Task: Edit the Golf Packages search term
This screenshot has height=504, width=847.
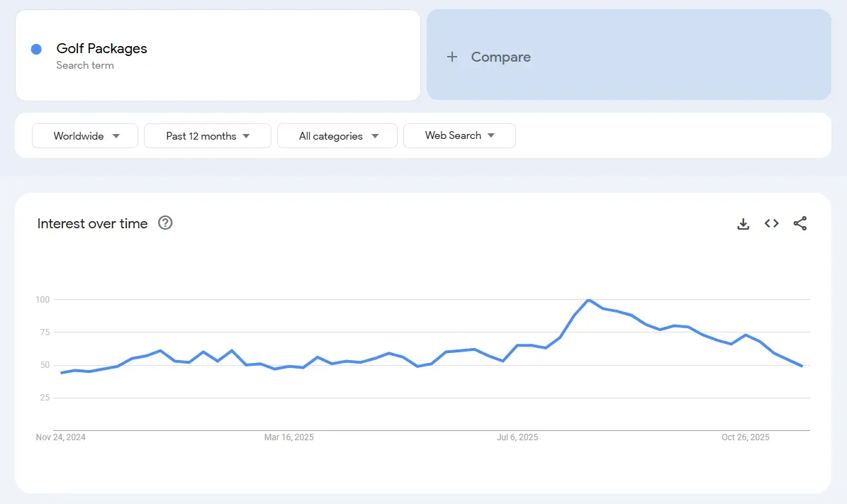Action: 102,49
